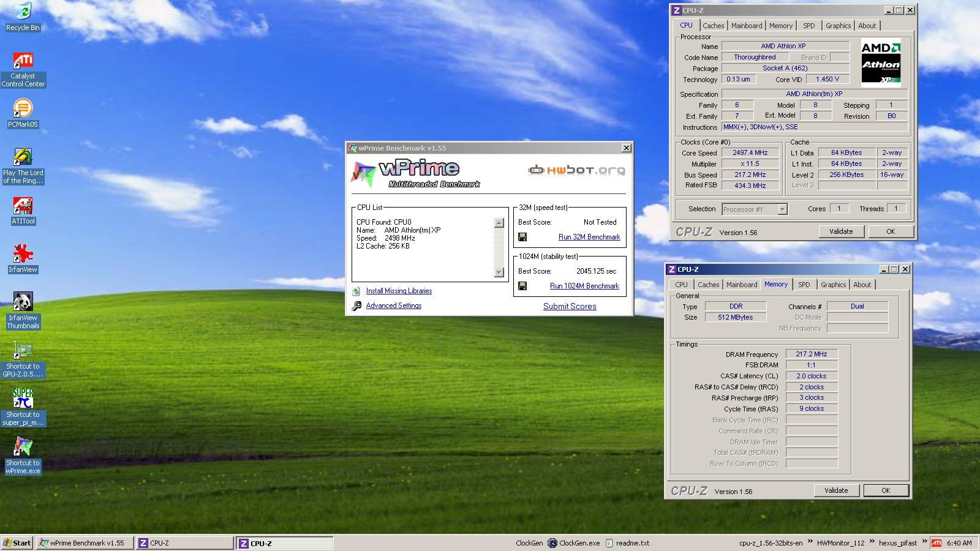Open SPD tab in lower CPU-Z window
This screenshot has height=551, width=980.
click(804, 285)
